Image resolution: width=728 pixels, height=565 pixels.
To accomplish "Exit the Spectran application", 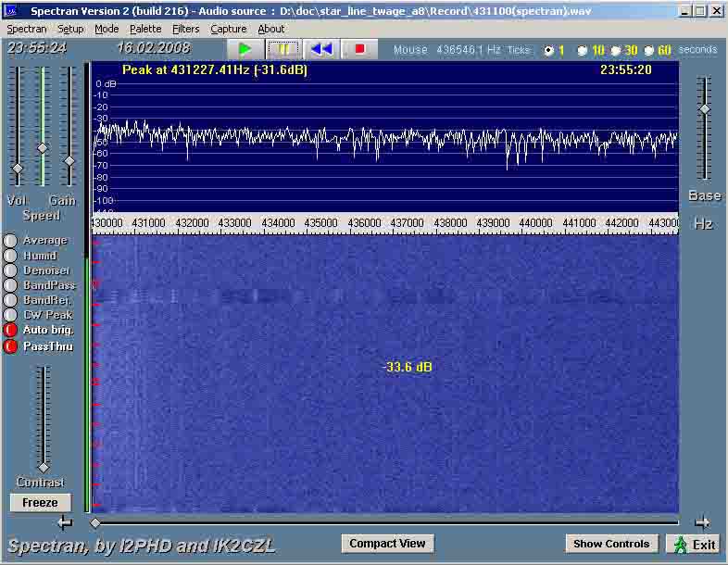I will [695, 544].
